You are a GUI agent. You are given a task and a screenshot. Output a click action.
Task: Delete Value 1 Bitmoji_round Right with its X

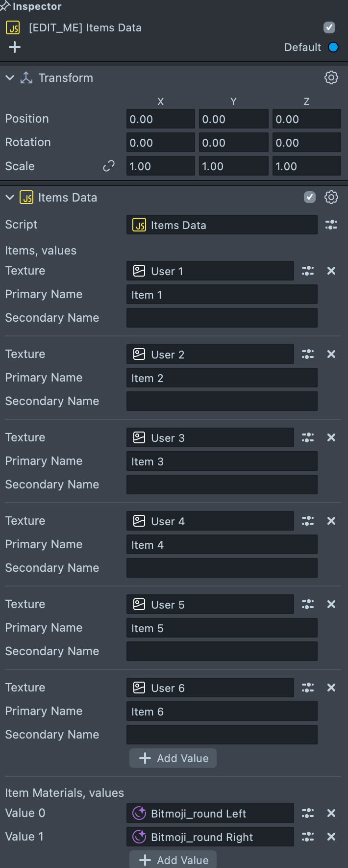tap(331, 837)
